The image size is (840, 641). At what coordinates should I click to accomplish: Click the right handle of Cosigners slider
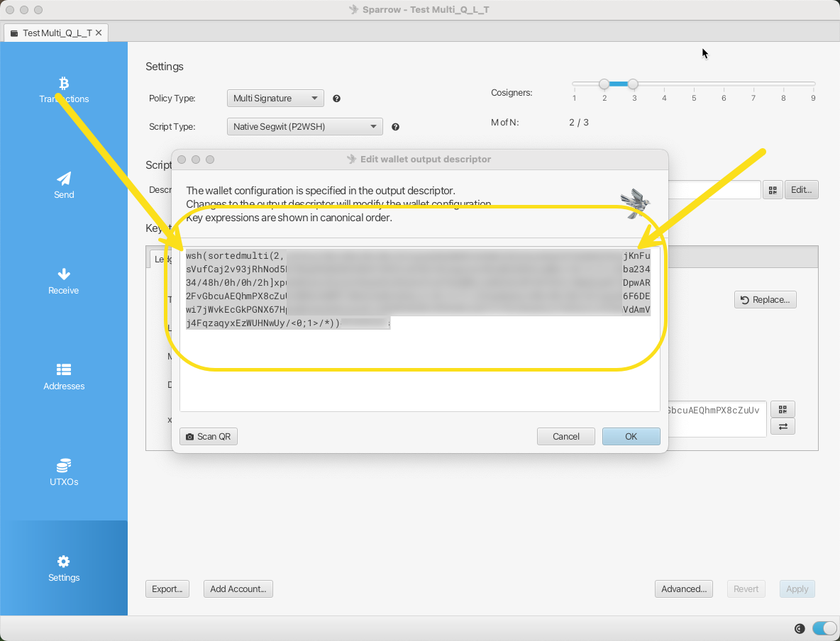point(633,84)
